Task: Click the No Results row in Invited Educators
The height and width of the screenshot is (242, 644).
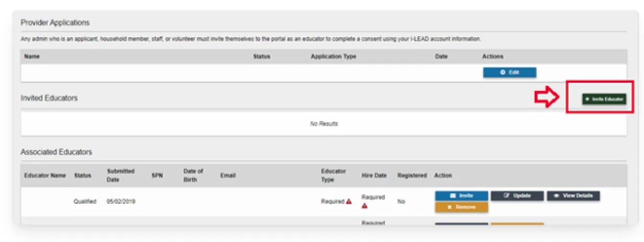Action: (x=324, y=124)
